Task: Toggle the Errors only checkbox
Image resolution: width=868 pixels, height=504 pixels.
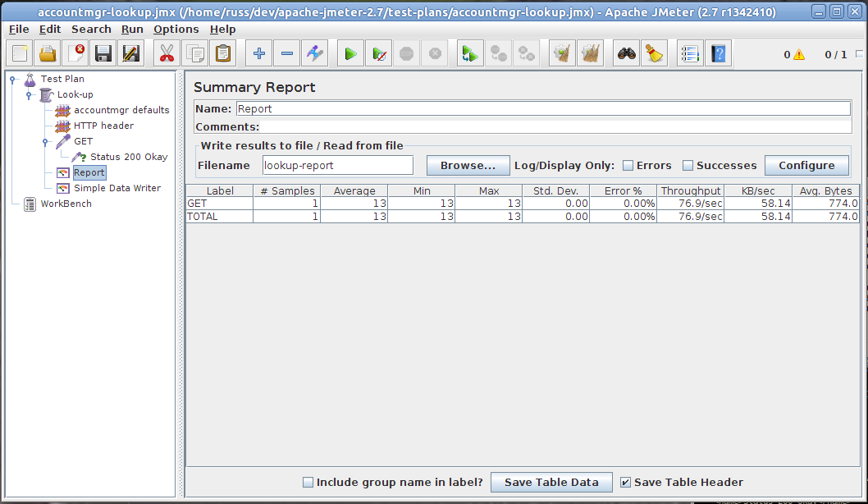Action: (628, 165)
